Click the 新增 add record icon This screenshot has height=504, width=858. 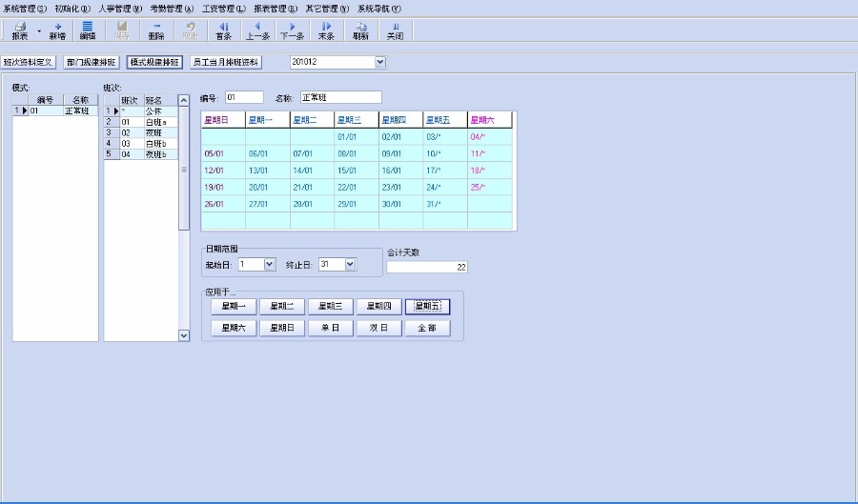(57, 30)
